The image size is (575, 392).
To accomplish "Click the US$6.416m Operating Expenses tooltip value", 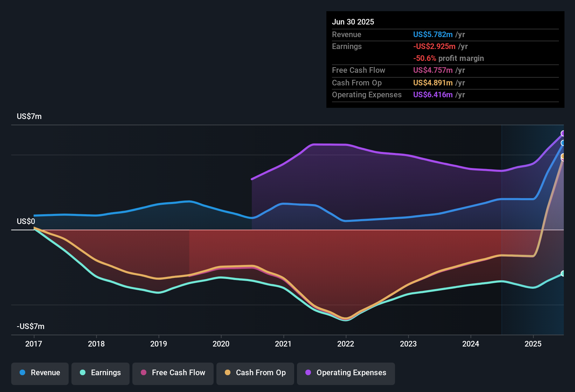I will [433, 95].
